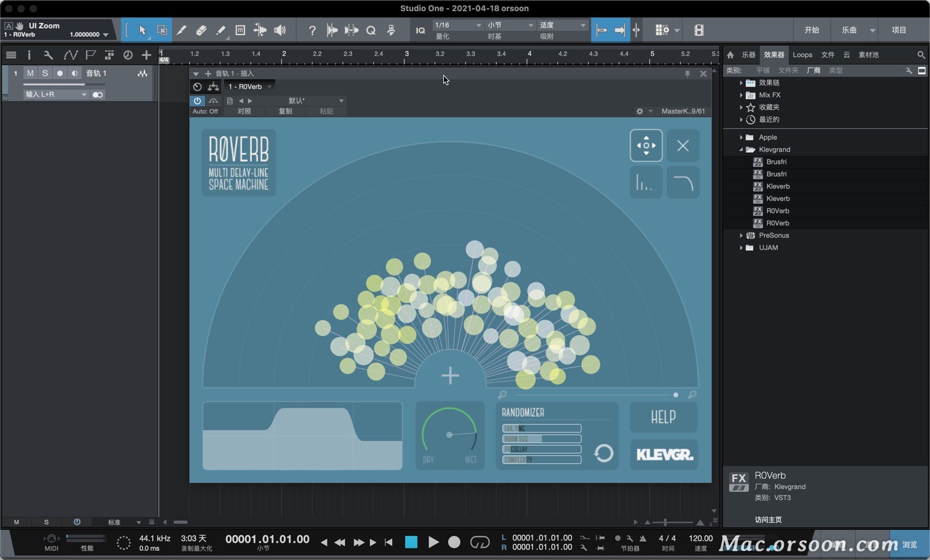The image size is (930, 560).
Task: Pin the plugin window
Action: coord(687,74)
